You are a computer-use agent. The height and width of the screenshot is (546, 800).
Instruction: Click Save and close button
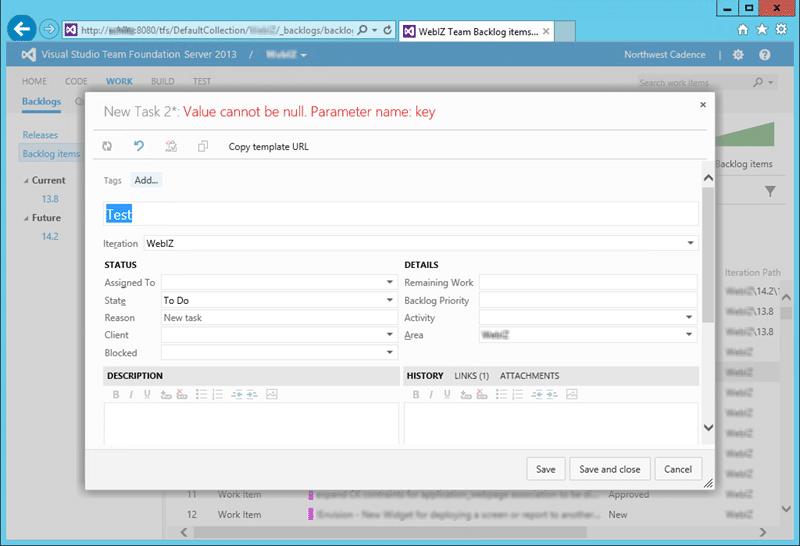pyautogui.click(x=610, y=469)
